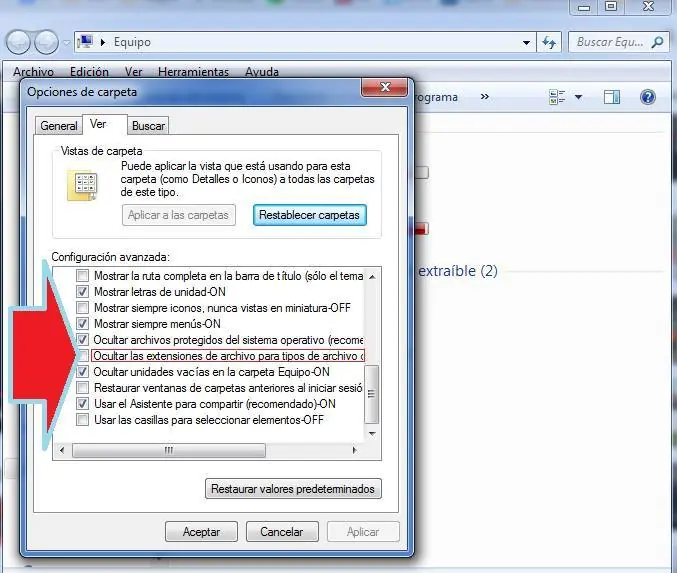Screen dimensions: 677x573
Task: Switch to the General tab
Action: (59, 126)
